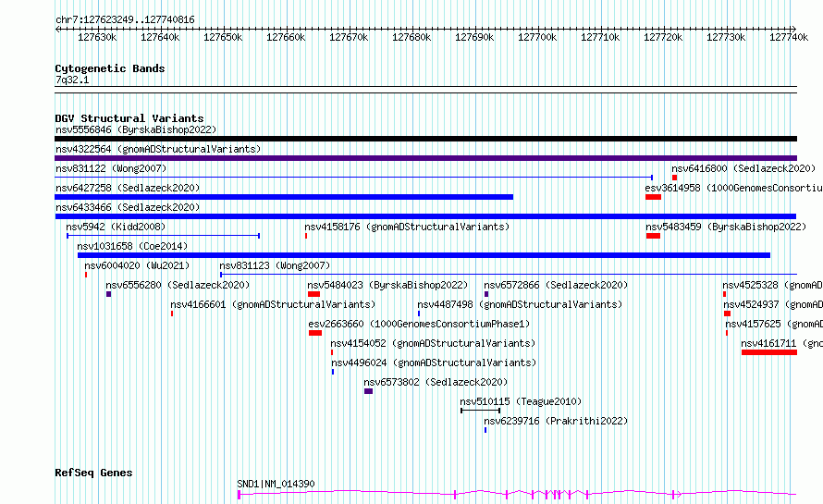The image size is (823, 504).
Task: Click the nsv4322564 (gnomADStructuralVariants) label
Action: coord(158,149)
